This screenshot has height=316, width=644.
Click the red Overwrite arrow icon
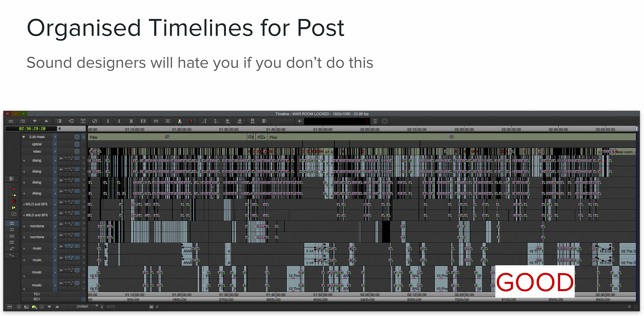pos(191,121)
